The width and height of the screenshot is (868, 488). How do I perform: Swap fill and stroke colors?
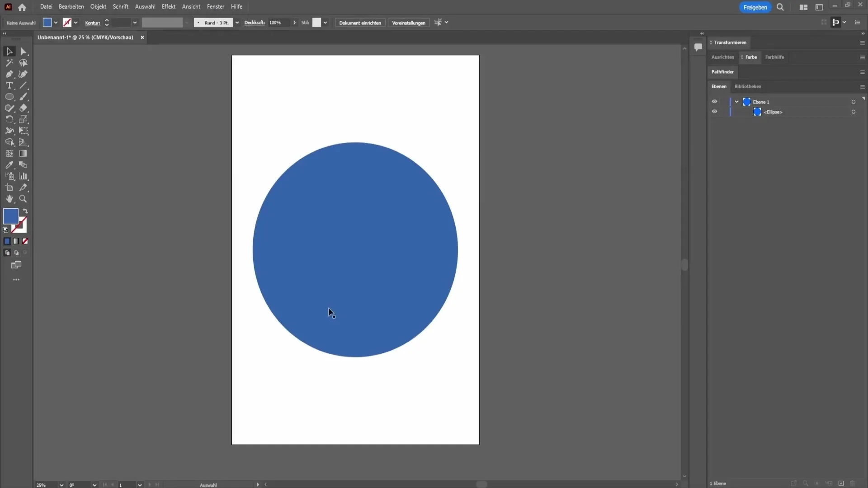click(x=25, y=211)
